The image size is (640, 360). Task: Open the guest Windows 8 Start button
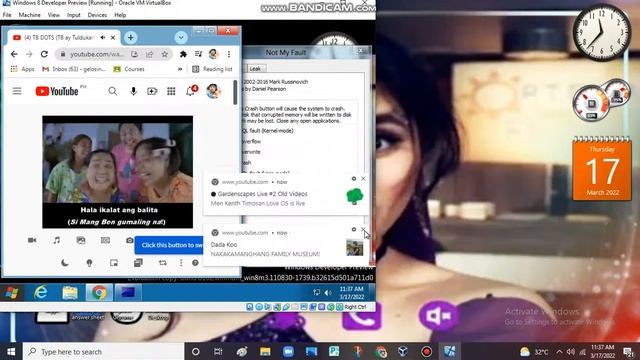[x=12, y=293]
